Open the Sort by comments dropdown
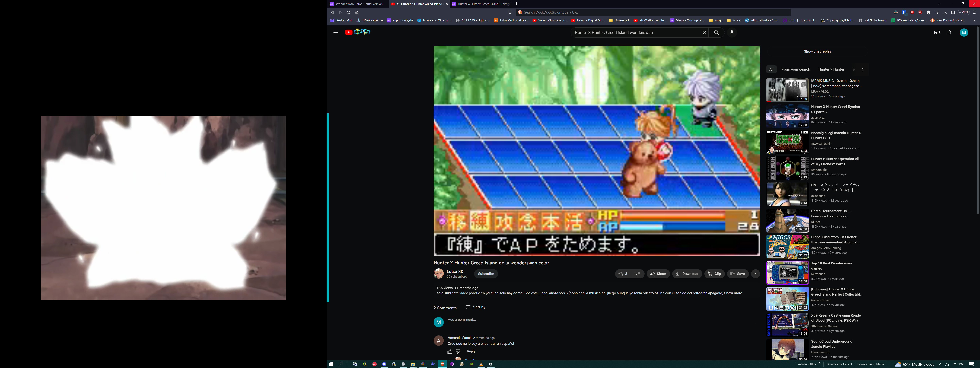The height and width of the screenshot is (368, 980). coord(475,307)
